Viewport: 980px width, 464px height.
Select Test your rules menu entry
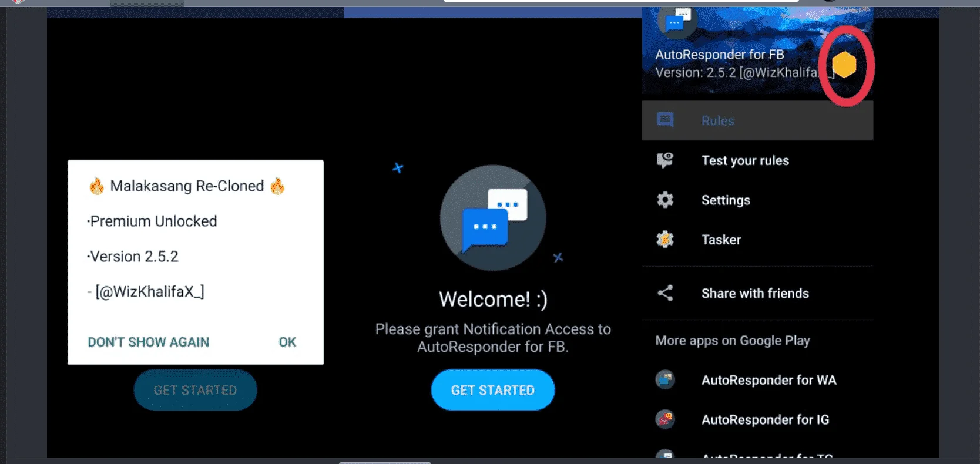coord(757,160)
